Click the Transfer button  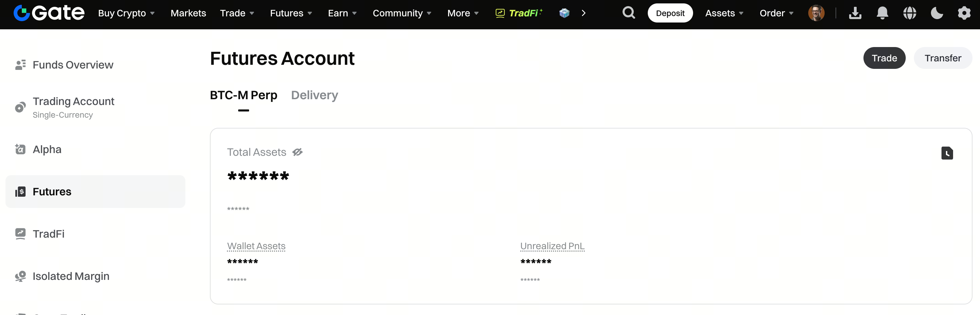943,58
